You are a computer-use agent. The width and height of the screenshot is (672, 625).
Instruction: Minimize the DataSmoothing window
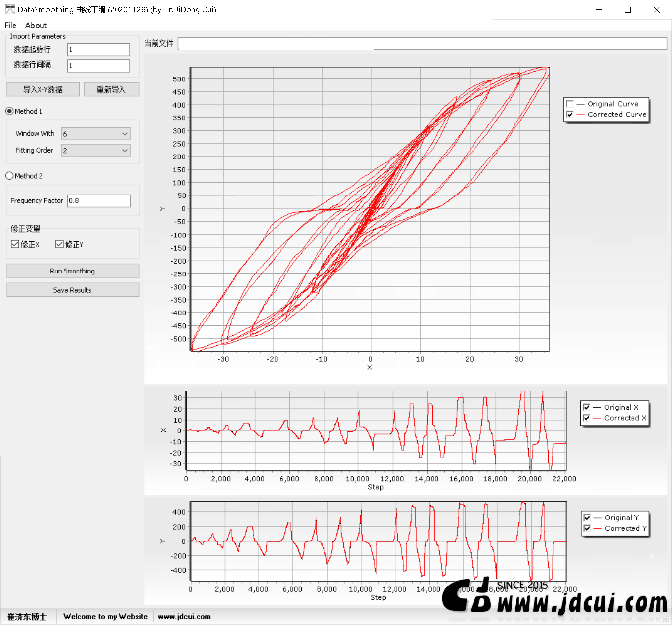click(599, 9)
